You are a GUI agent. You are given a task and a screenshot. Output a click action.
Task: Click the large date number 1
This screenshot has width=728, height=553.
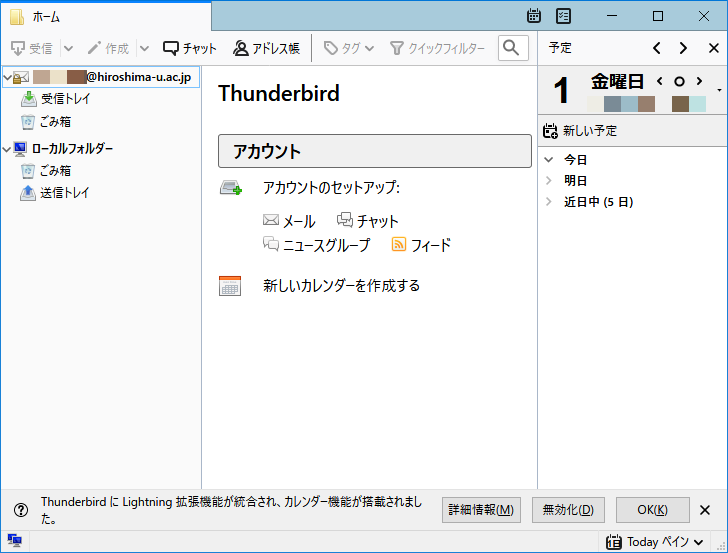tap(561, 91)
